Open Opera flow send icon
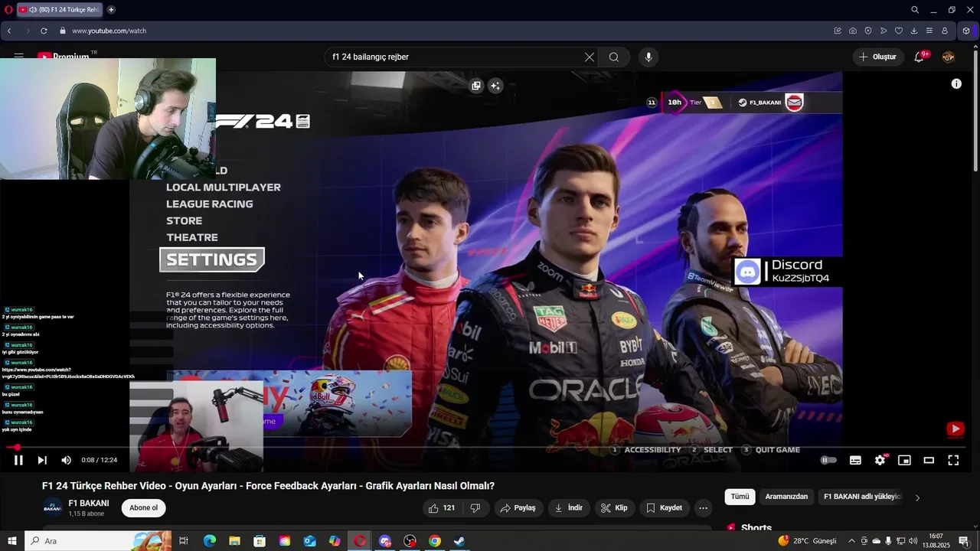 click(x=884, y=31)
